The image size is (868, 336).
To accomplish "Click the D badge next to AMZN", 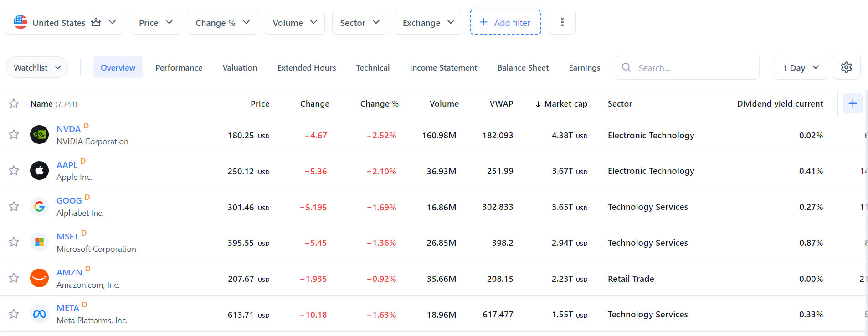I will 87,269.
